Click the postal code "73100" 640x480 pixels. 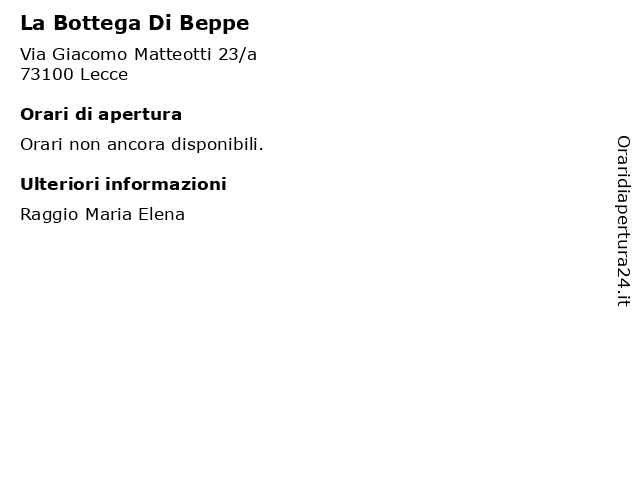pos(47,75)
